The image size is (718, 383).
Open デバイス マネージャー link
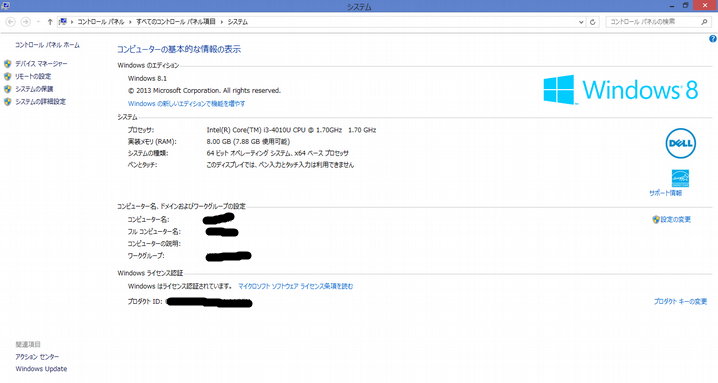(41, 64)
